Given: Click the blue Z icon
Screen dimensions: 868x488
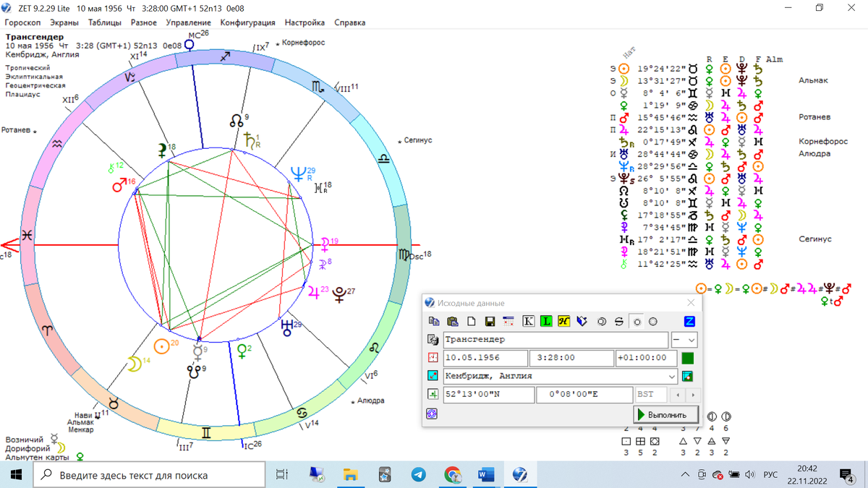Looking at the screenshot, I should (689, 321).
